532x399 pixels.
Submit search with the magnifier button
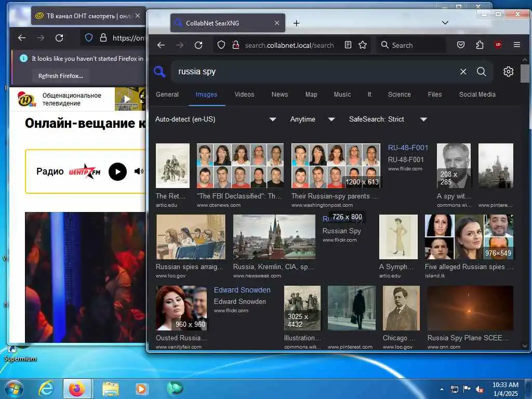click(481, 72)
